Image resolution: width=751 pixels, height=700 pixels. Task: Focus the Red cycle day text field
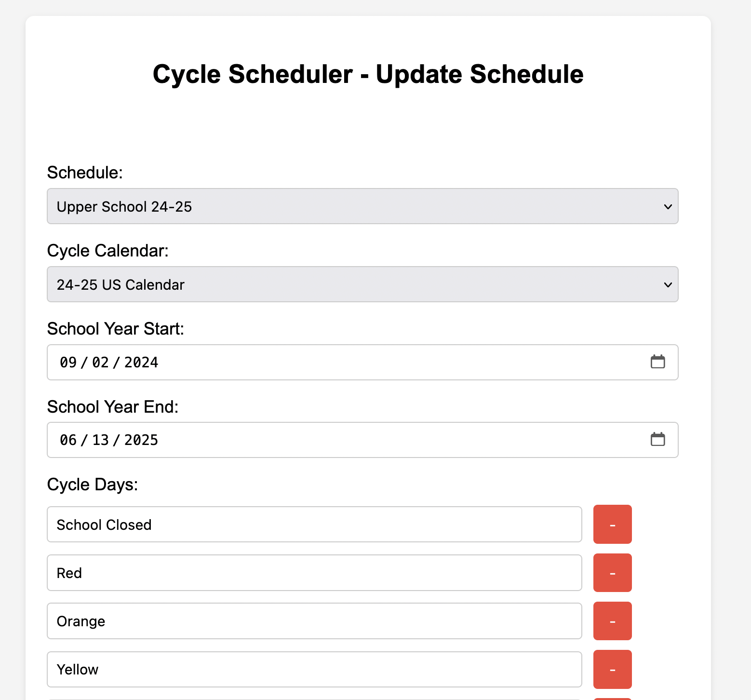tap(314, 573)
